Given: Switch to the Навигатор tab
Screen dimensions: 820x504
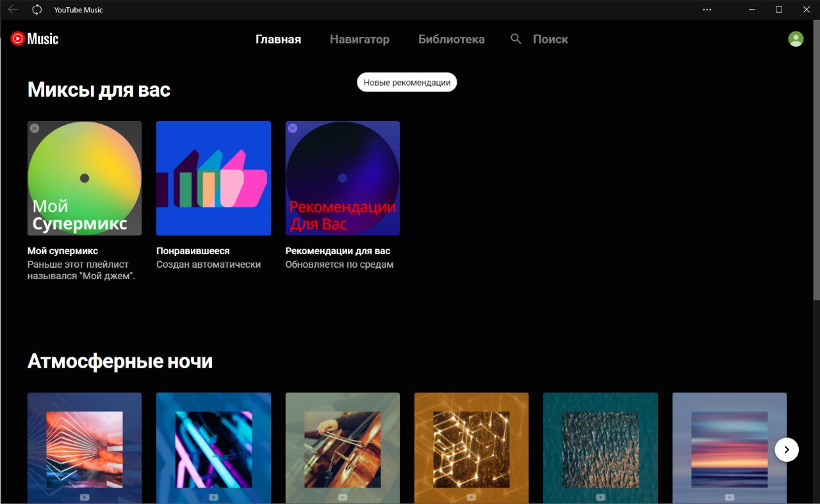Looking at the screenshot, I should (359, 39).
